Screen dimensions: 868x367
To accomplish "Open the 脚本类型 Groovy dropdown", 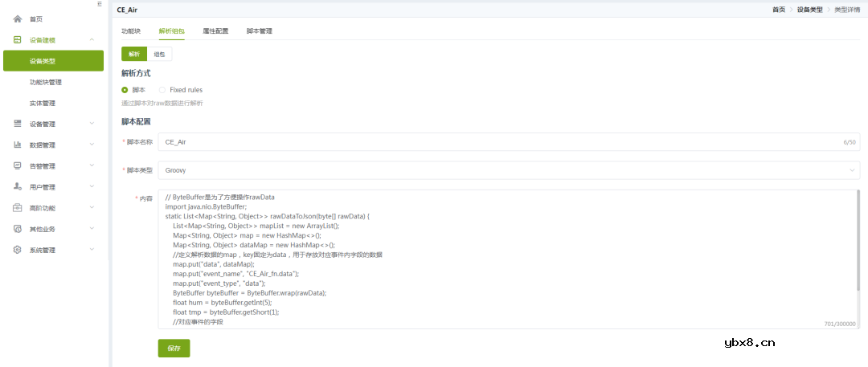I will click(508, 170).
